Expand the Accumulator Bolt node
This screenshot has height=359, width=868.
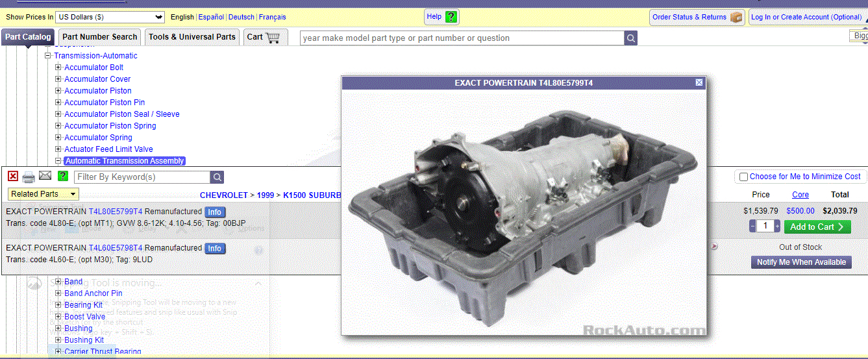(58, 68)
